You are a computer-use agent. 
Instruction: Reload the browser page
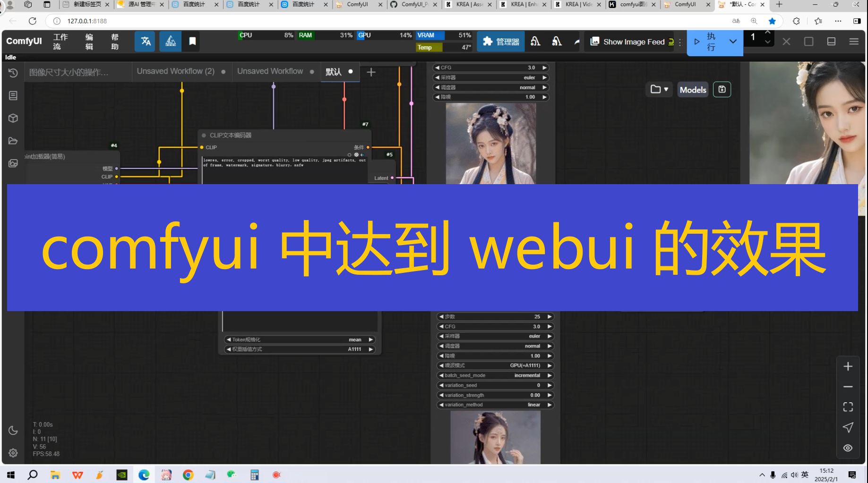tap(32, 21)
